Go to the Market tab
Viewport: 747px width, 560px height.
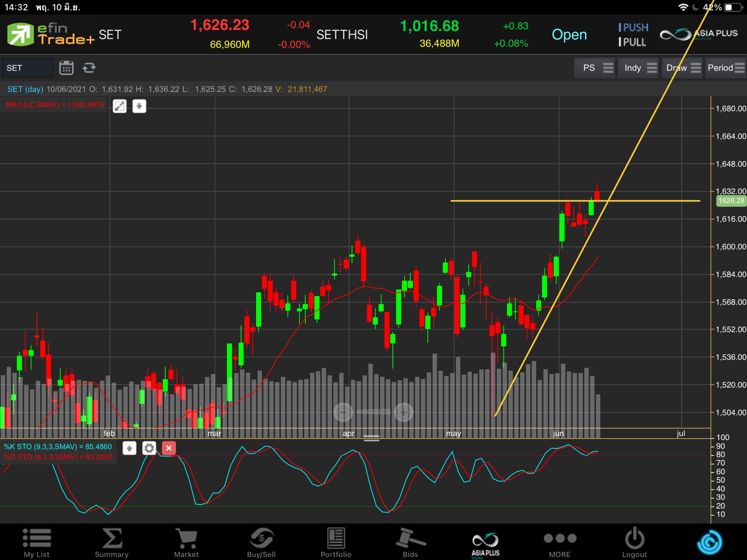point(186,543)
